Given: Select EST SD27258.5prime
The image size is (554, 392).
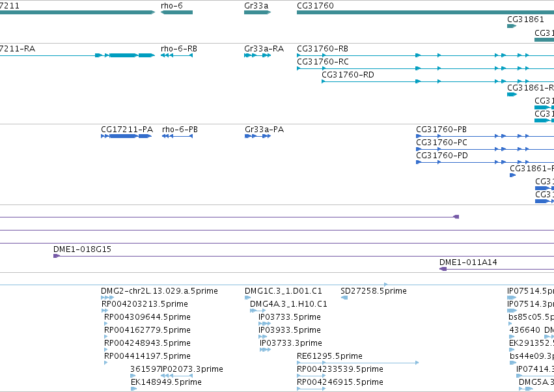Looking at the screenshot, I should (374, 291).
